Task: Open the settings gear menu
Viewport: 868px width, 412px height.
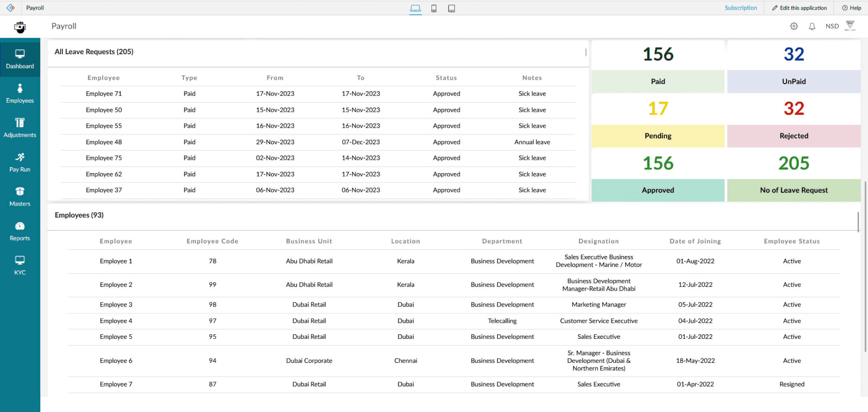Action: click(794, 26)
